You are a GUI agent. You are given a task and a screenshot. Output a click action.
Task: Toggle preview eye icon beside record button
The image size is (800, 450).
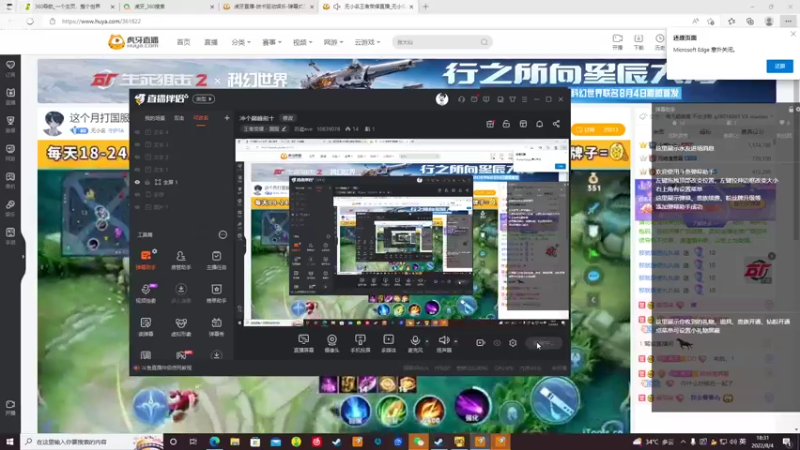pyautogui.click(x=497, y=343)
